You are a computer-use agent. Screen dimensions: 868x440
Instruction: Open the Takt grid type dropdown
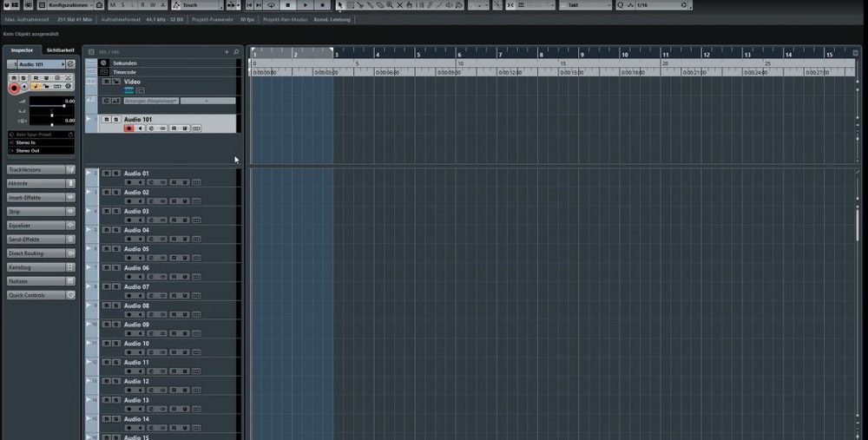pyautogui.click(x=586, y=5)
